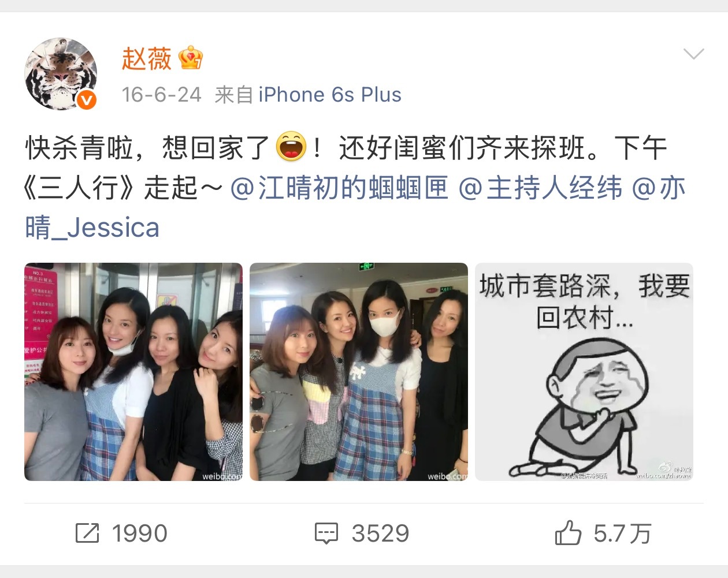
Task: Tap the crown membership icon
Action: point(191,58)
